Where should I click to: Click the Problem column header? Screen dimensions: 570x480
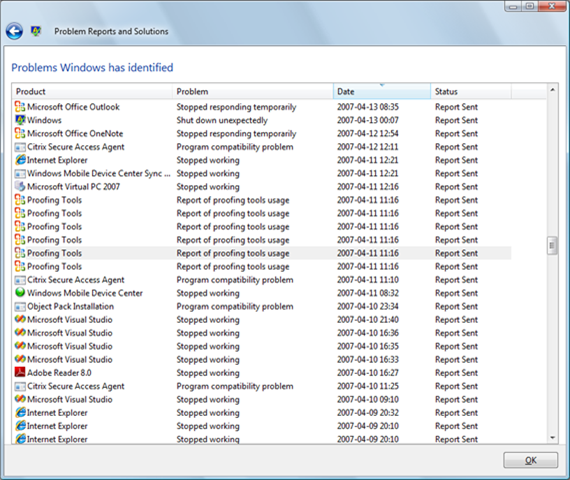253,91
